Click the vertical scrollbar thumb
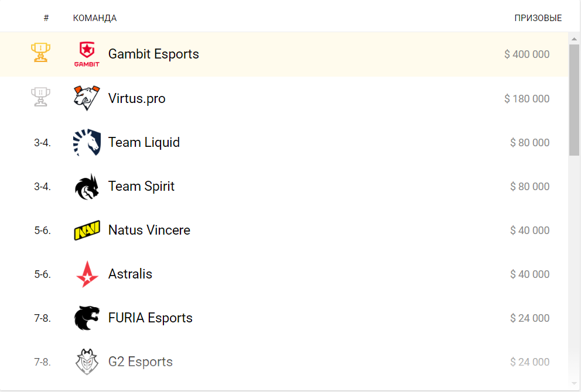 574,100
